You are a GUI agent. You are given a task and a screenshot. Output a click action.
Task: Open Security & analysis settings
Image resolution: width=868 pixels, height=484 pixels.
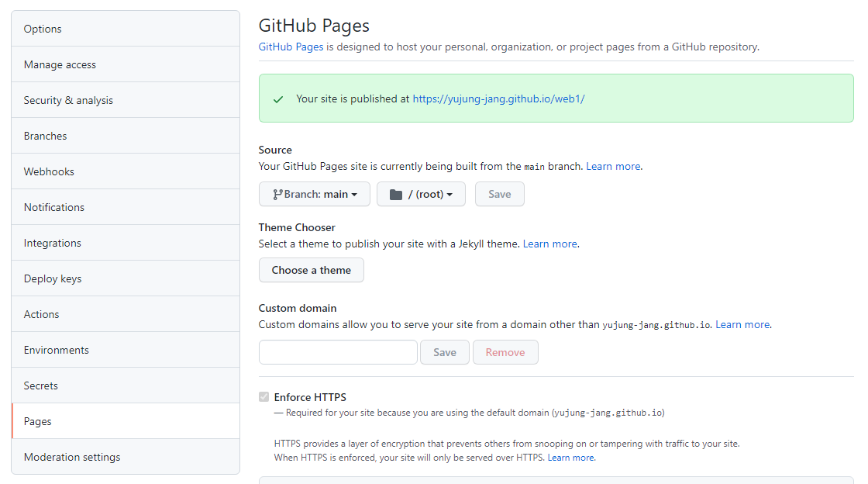(126, 100)
